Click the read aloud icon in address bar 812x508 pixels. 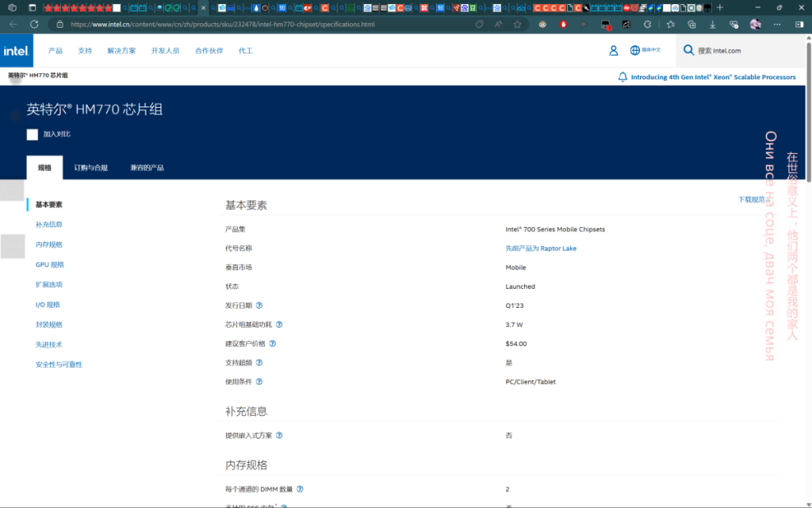(498, 25)
